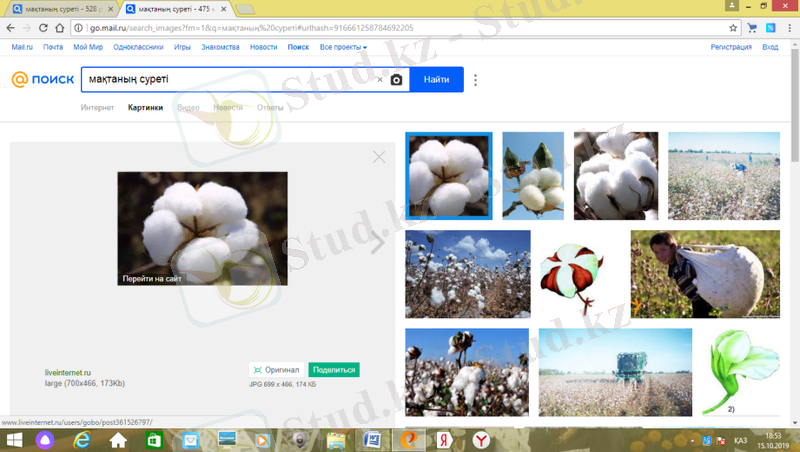
Task: Open the Chrome menu button
Action: (x=786, y=27)
